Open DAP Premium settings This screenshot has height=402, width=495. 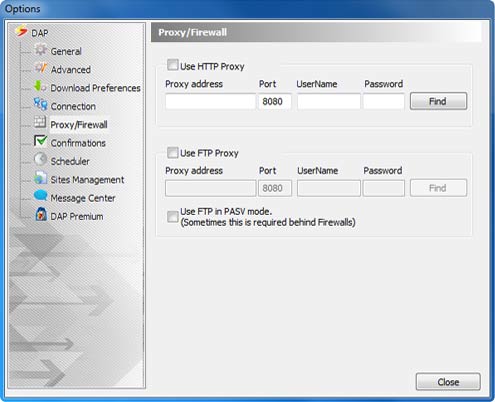pyautogui.click(x=77, y=216)
